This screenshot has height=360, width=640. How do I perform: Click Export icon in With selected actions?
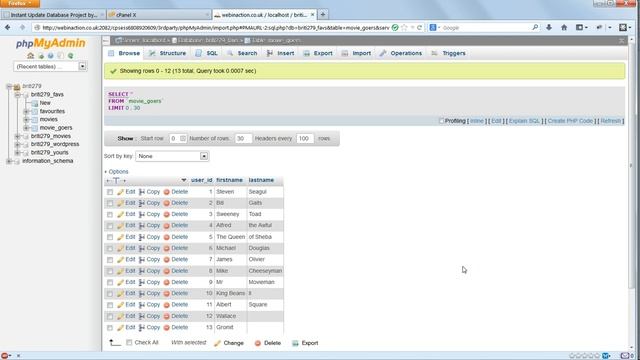tap(295, 343)
